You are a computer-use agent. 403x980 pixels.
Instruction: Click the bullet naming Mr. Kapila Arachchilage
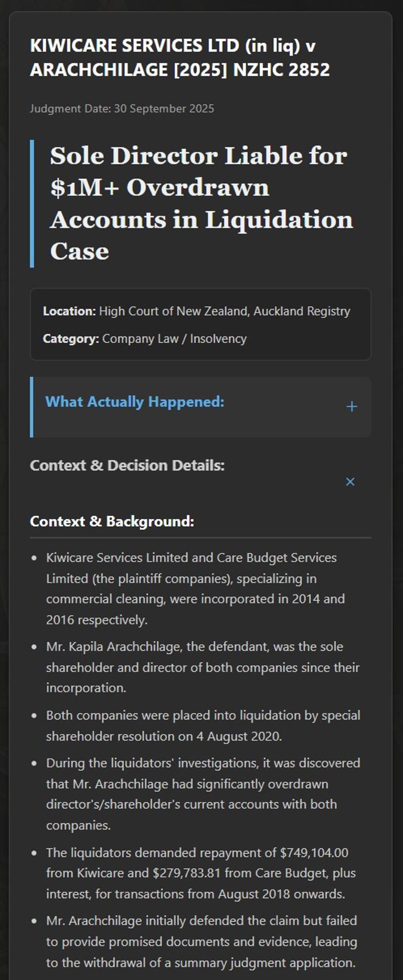click(x=203, y=667)
